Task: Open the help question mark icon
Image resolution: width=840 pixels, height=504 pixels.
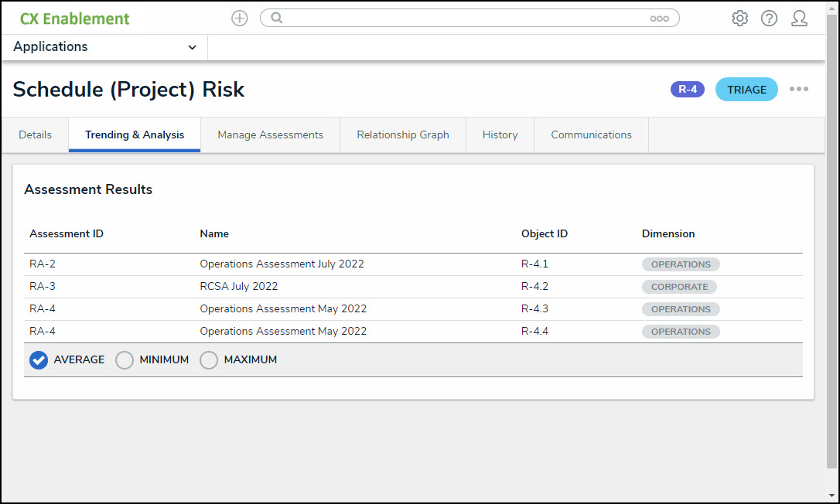Action: [x=769, y=19]
